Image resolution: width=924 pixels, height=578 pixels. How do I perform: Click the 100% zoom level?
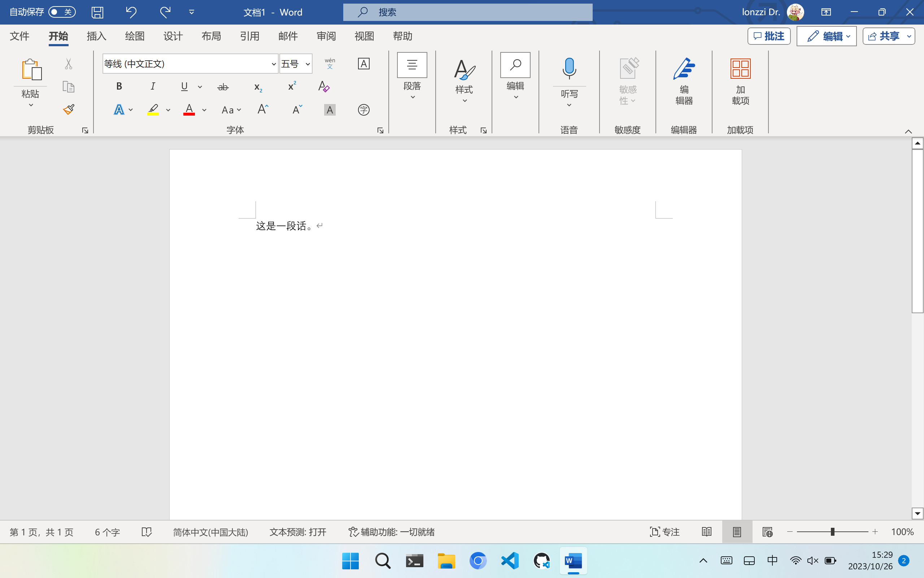tap(902, 532)
